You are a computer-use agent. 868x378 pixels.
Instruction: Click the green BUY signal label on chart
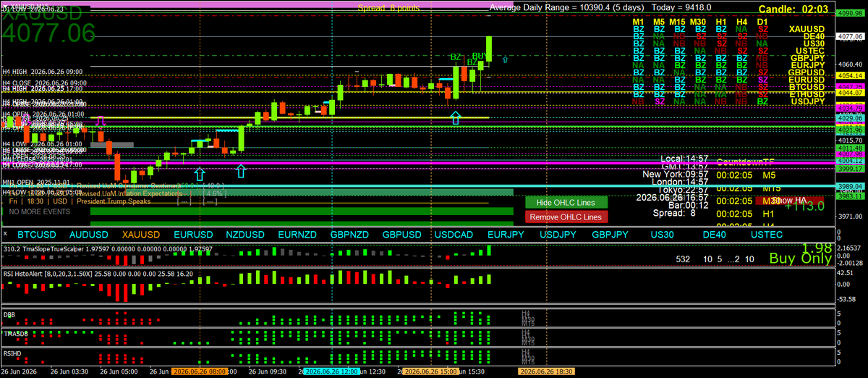click(479, 56)
